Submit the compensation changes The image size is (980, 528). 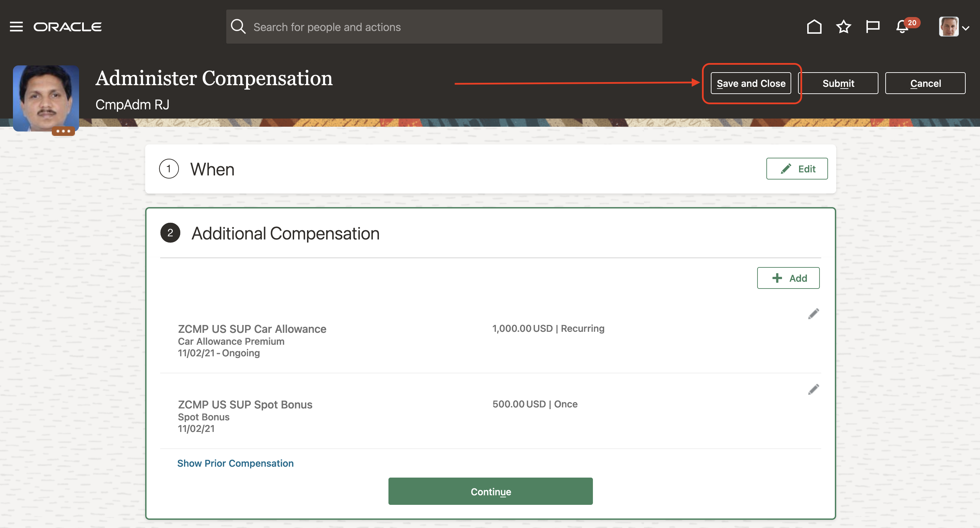838,83
